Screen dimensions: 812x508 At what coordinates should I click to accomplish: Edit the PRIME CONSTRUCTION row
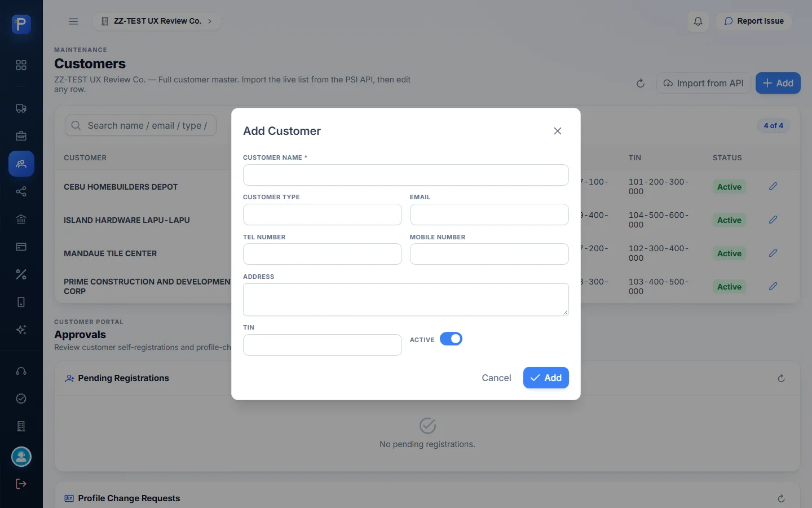(773, 286)
